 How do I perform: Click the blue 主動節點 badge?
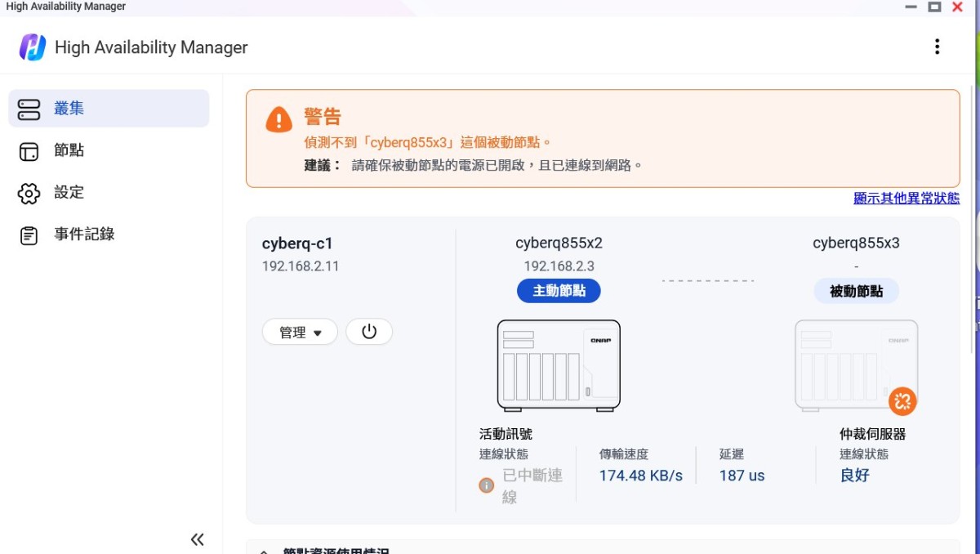(559, 291)
